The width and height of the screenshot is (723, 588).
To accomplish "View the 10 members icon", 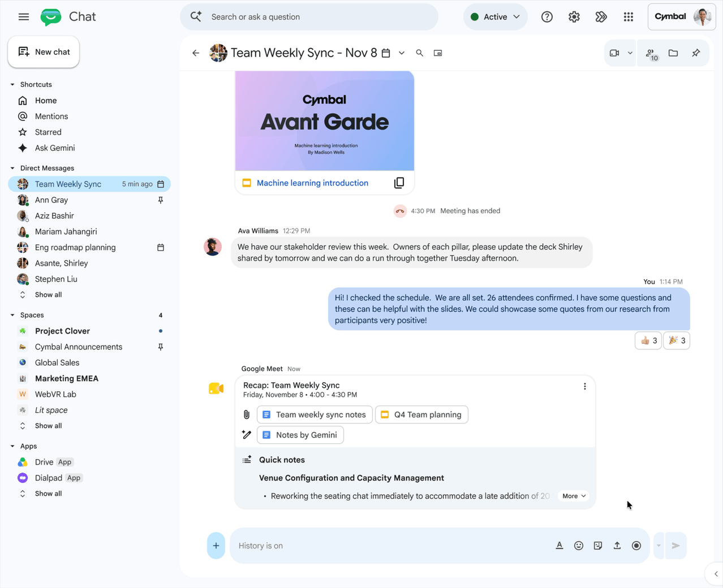I will pyautogui.click(x=651, y=54).
